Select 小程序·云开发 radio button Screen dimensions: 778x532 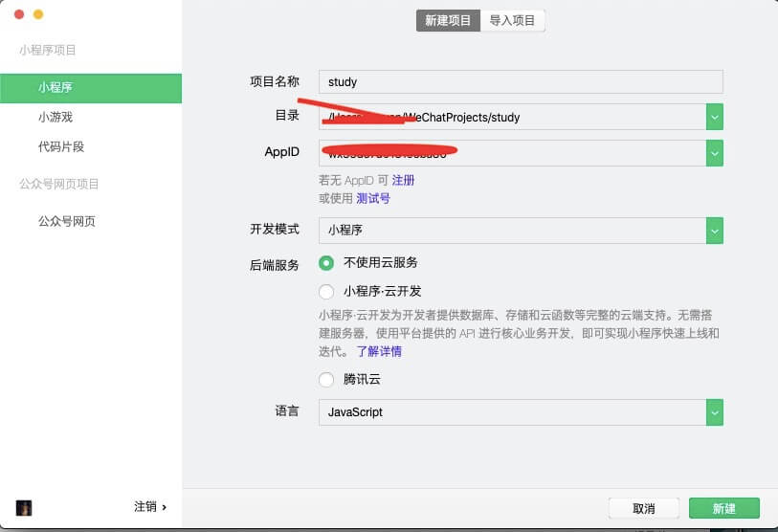click(326, 291)
